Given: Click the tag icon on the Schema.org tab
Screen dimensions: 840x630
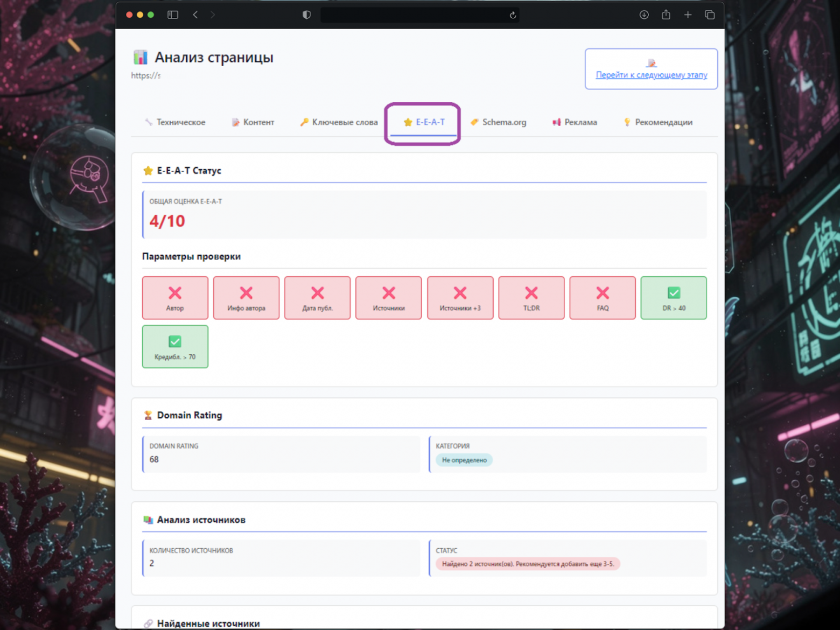Looking at the screenshot, I should point(475,122).
